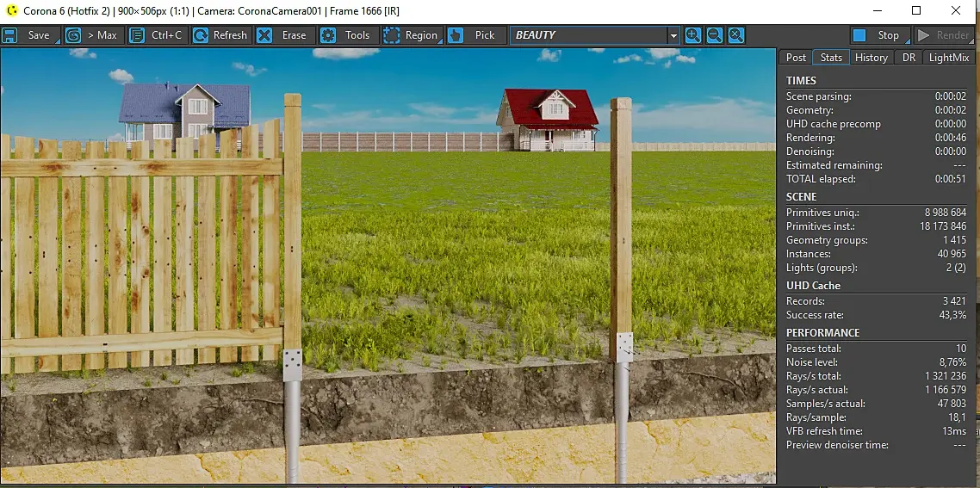Click the Refresh circular arrow icon
Viewport: 980px width, 488px height.
coord(200,35)
